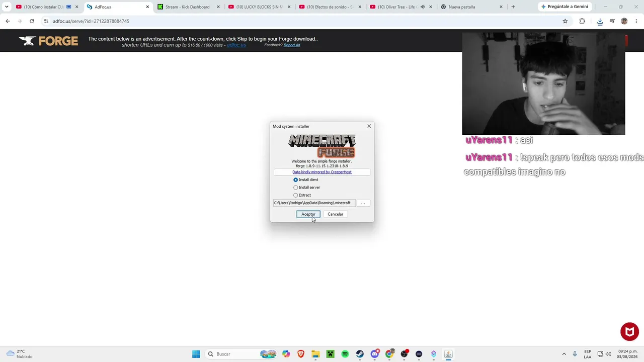Open the tab search dropdown arrow

[x=7, y=7]
